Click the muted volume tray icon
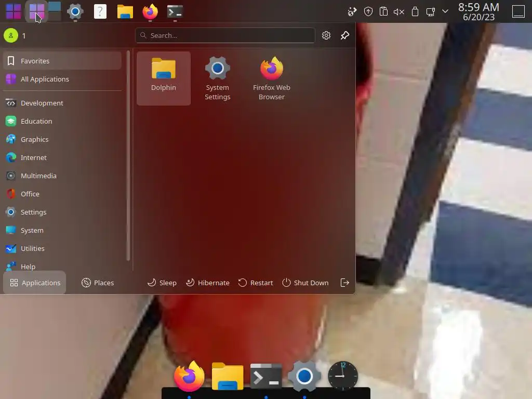 coord(399,12)
